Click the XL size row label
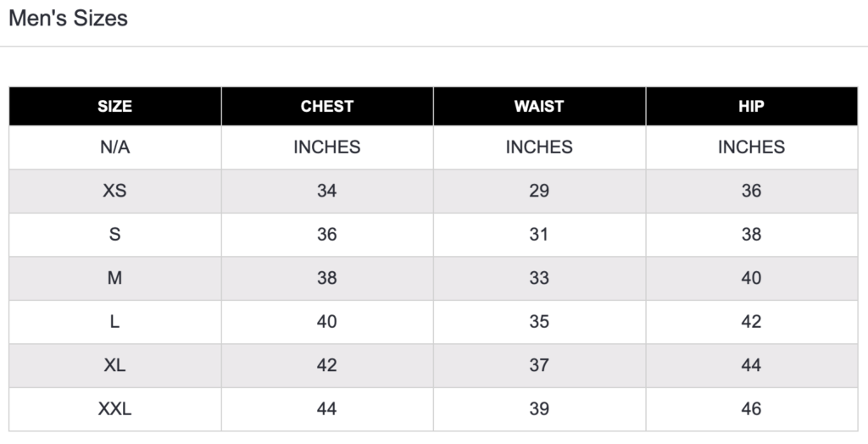868x444 pixels. [114, 365]
